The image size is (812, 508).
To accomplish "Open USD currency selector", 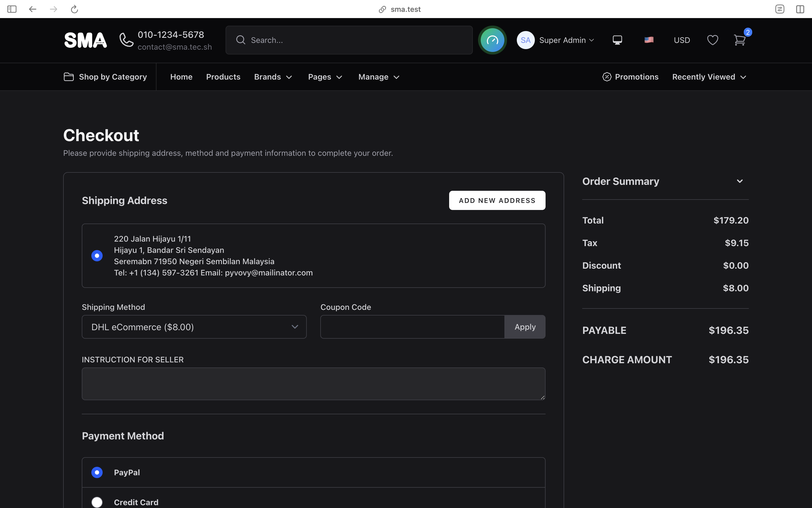I will [x=682, y=40].
